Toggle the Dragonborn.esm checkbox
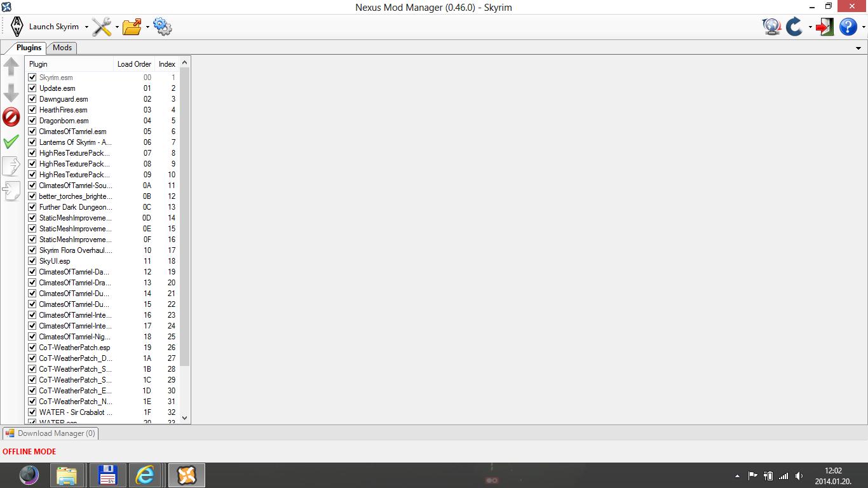Image resolution: width=868 pixels, height=488 pixels. pyautogui.click(x=32, y=121)
